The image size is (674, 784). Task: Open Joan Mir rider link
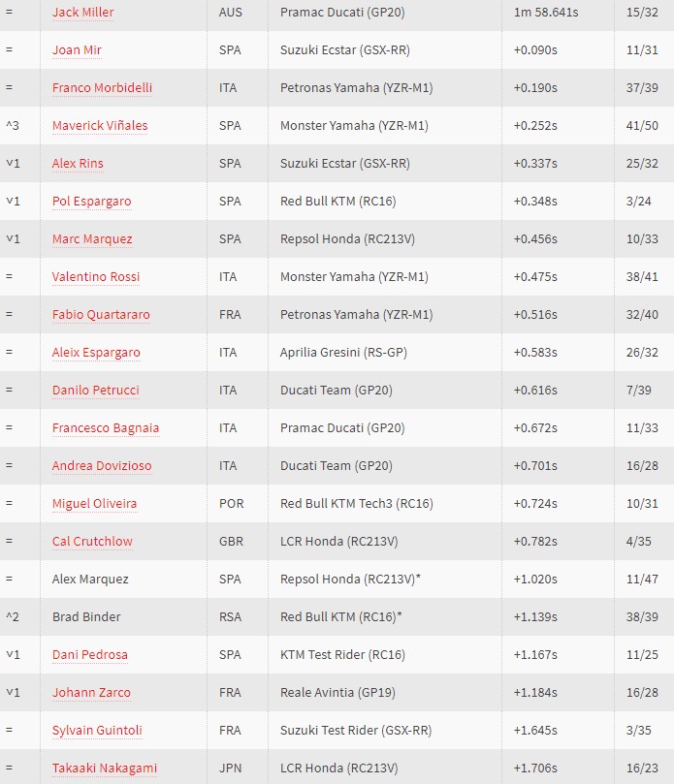(x=77, y=50)
